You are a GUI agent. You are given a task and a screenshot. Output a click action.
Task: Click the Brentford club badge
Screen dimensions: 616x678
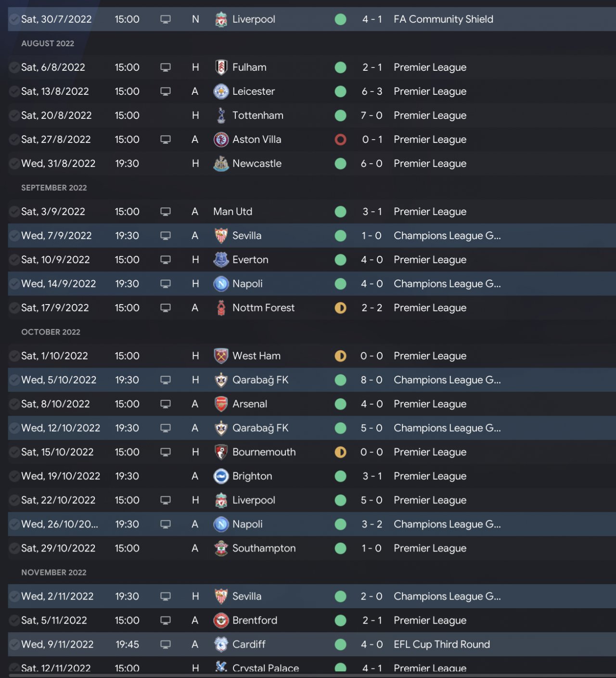tap(221, 621)
